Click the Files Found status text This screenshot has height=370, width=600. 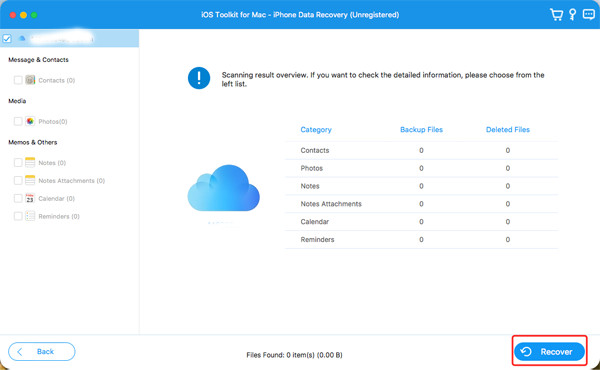(294, 355)
